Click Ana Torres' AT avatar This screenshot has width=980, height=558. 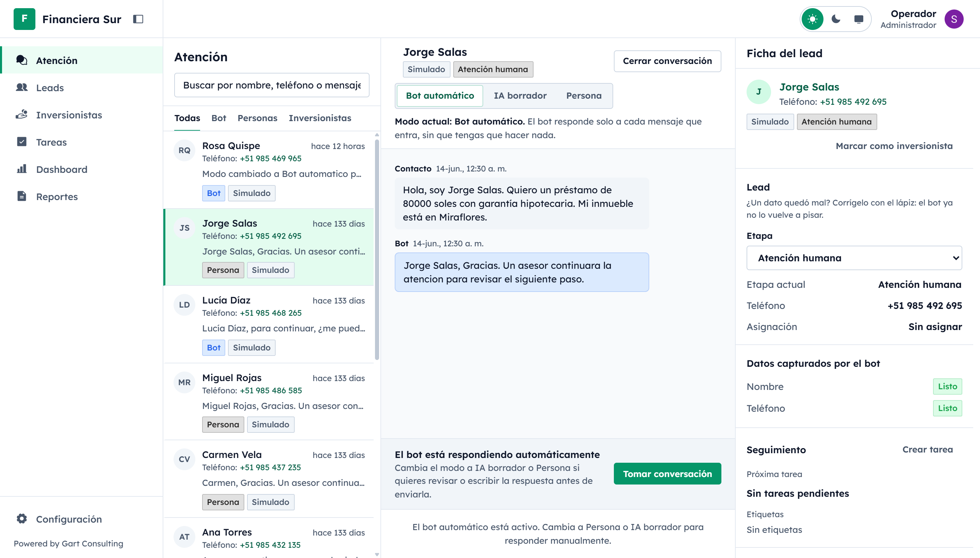(184, 537)
